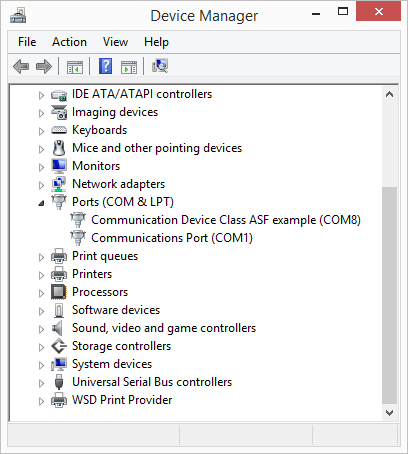Expand the Sound, video and game controllers node
The width and height of the screenshot is (408, 454).
[x=41, y=329]
